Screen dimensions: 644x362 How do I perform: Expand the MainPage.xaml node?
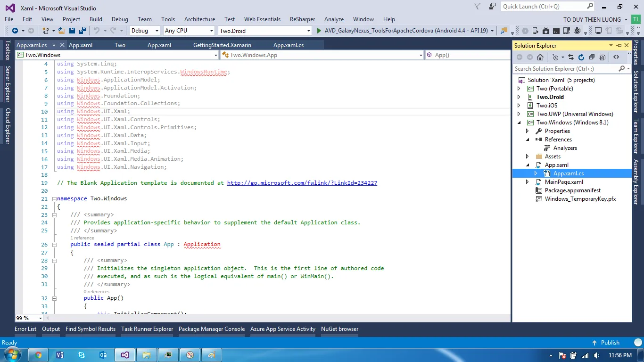pos(528,182)
